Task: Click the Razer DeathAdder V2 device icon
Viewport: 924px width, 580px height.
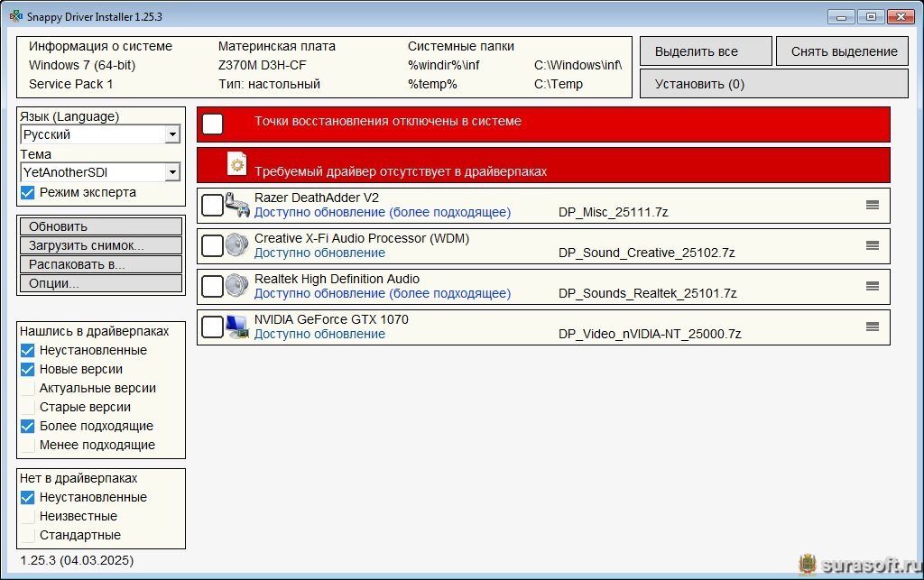Action: [x=237, y=206]
